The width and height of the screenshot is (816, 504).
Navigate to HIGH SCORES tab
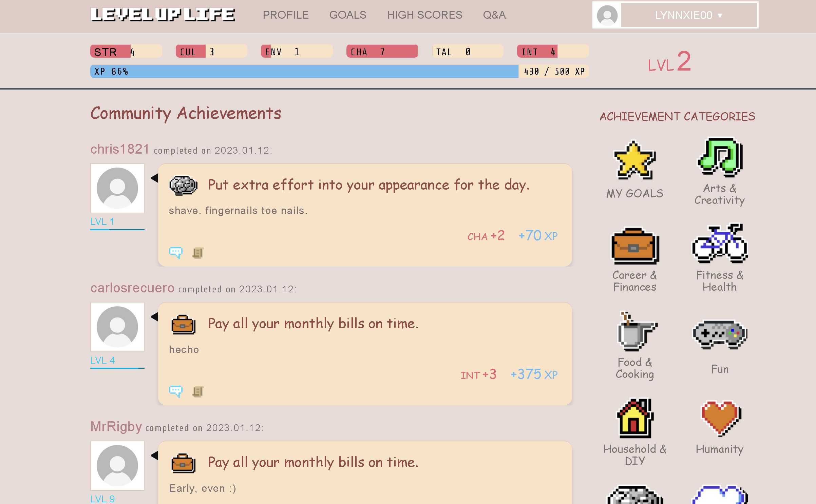pyautogui.click(x=424, y=15)
